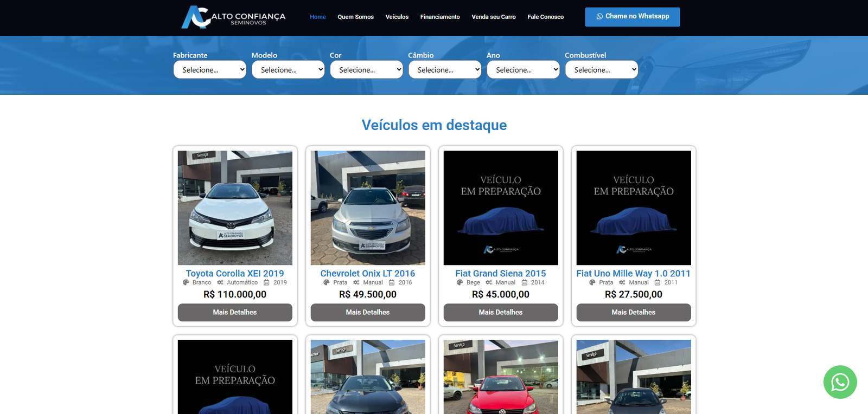
Task: Click the white Toyota Corolla photo
Action: pyautogui.click(x=235, y=208)
